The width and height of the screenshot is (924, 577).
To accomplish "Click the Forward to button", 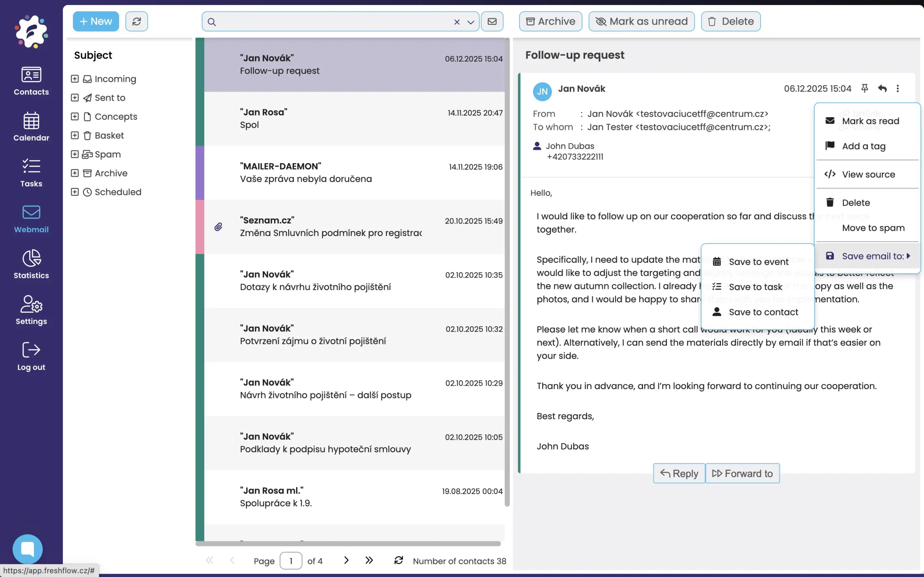I will [742, 473].
